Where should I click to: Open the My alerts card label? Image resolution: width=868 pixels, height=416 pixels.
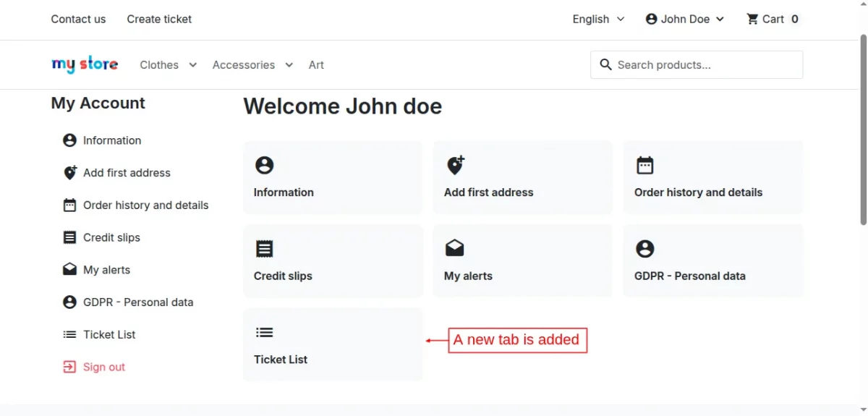pos(468,276)
